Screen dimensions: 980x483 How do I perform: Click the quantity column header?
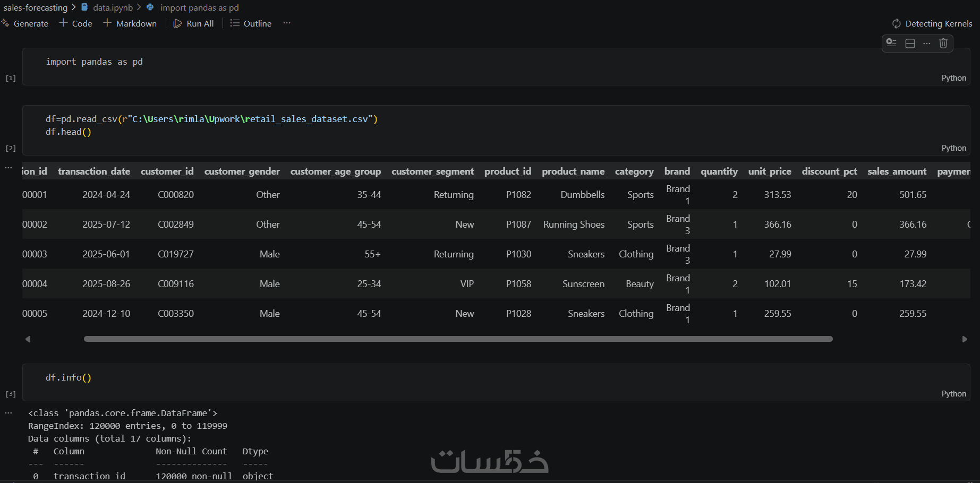click(x=719, y=171)
